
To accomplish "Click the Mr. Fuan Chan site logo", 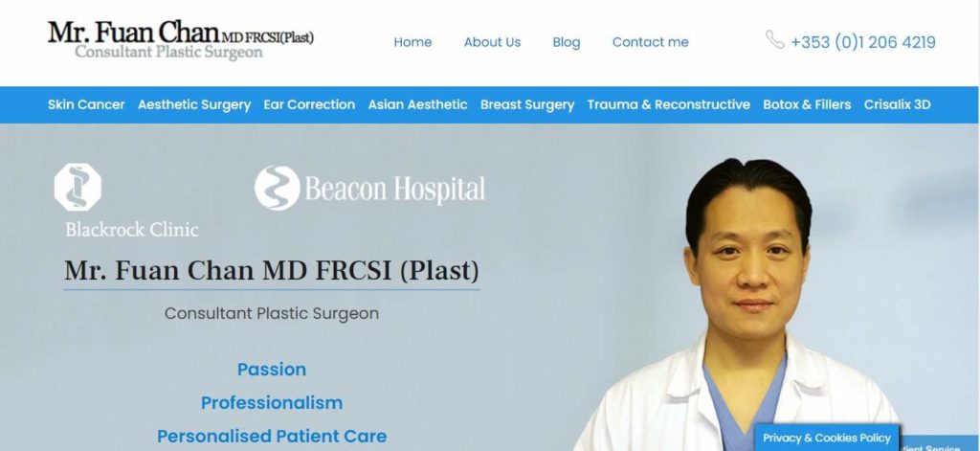I will click(181, 40).
